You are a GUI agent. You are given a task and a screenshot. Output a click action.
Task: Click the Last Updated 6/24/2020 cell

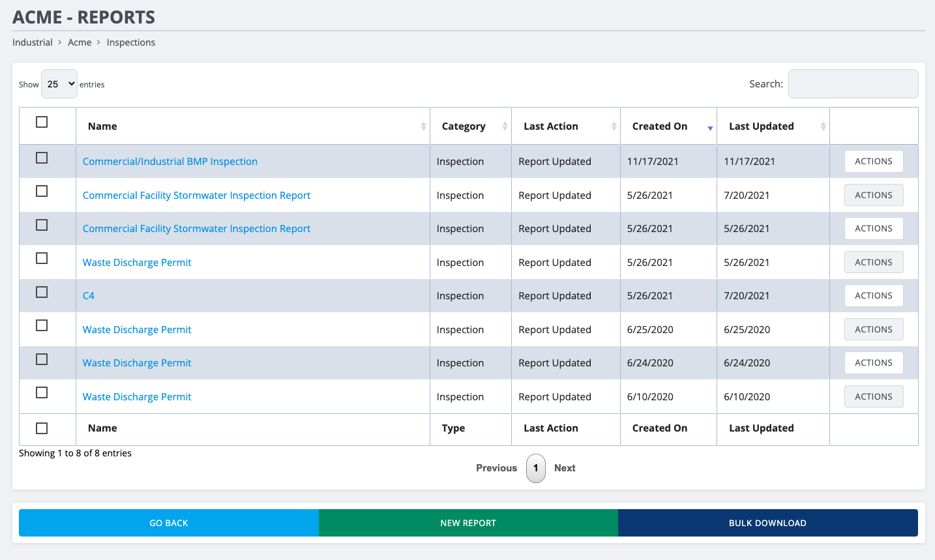[747, 363]
